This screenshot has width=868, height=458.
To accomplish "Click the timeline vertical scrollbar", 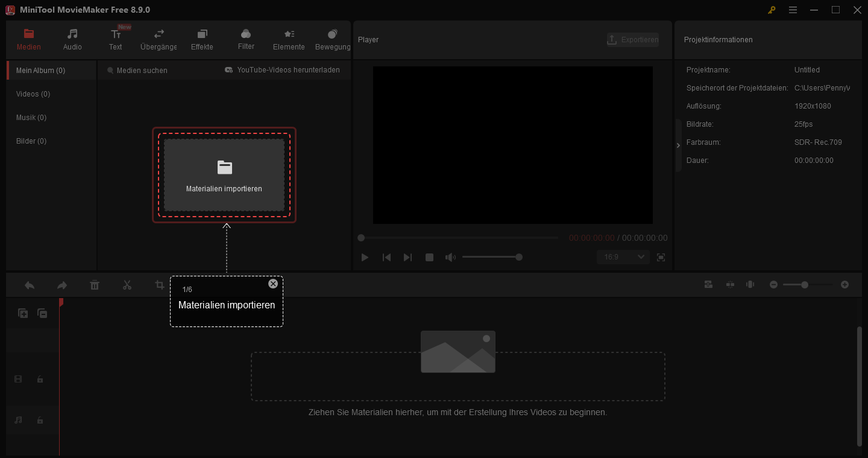I will (860, 386).
